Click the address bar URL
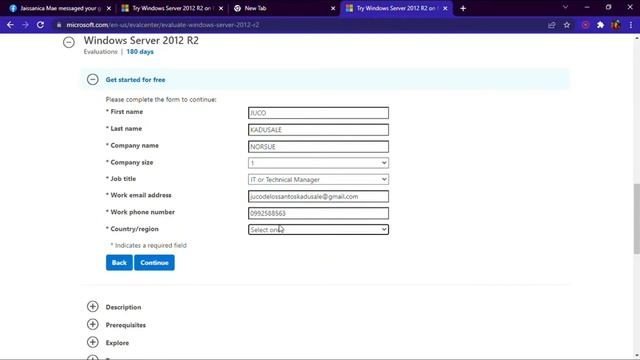640x360 pixels. pyautogui.click(x=163, y=25)
